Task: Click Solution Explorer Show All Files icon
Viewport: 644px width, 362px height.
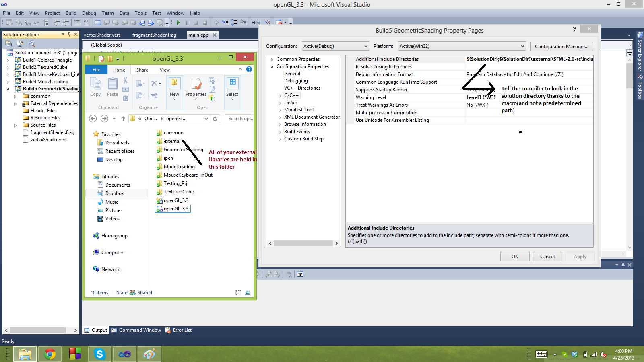Action: pos(20,43)
